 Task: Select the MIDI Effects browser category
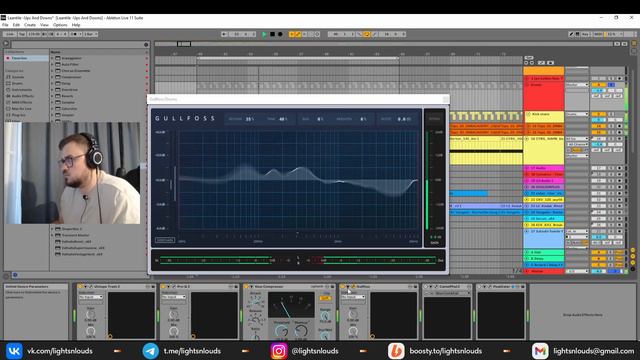[x=22, y=102]
